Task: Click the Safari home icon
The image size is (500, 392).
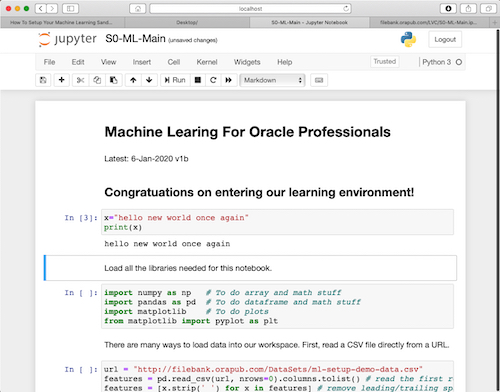Action: coord(138,9)
